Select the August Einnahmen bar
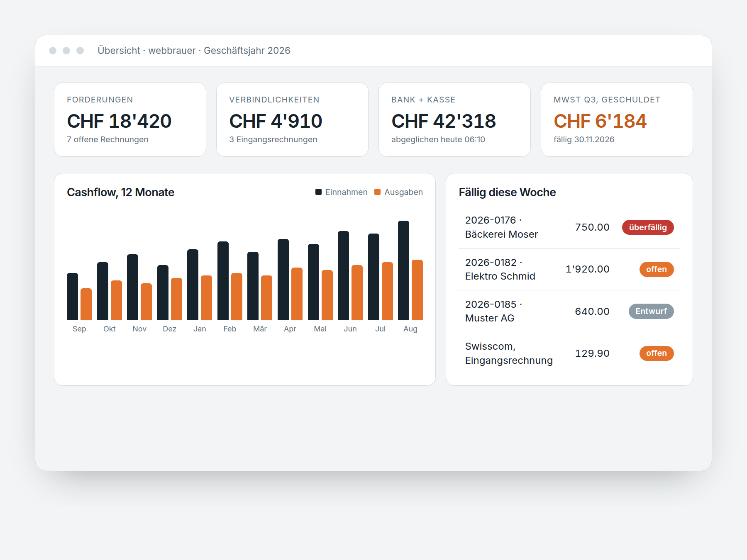Image resolution: width=747 pixels, height=560 pixels. point(403,270)
